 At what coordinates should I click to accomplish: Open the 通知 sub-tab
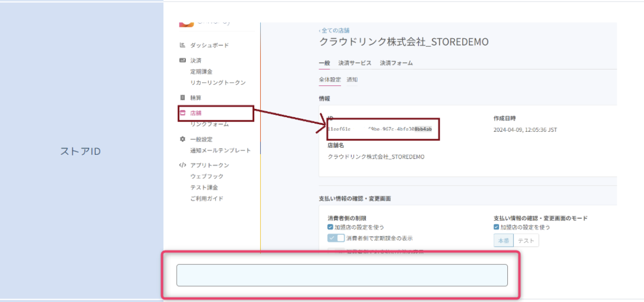pos(352,80)
